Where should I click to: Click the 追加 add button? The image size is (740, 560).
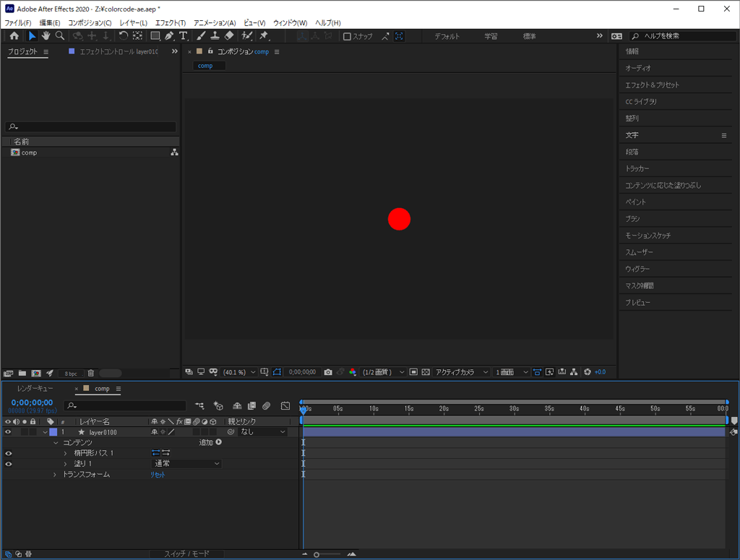[x=210, y=442]
